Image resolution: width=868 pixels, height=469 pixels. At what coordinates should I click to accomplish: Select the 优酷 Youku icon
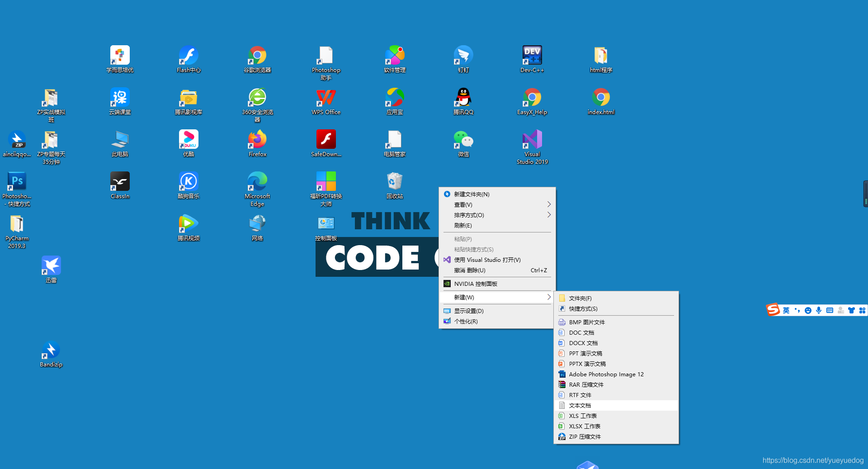[189, 143]
